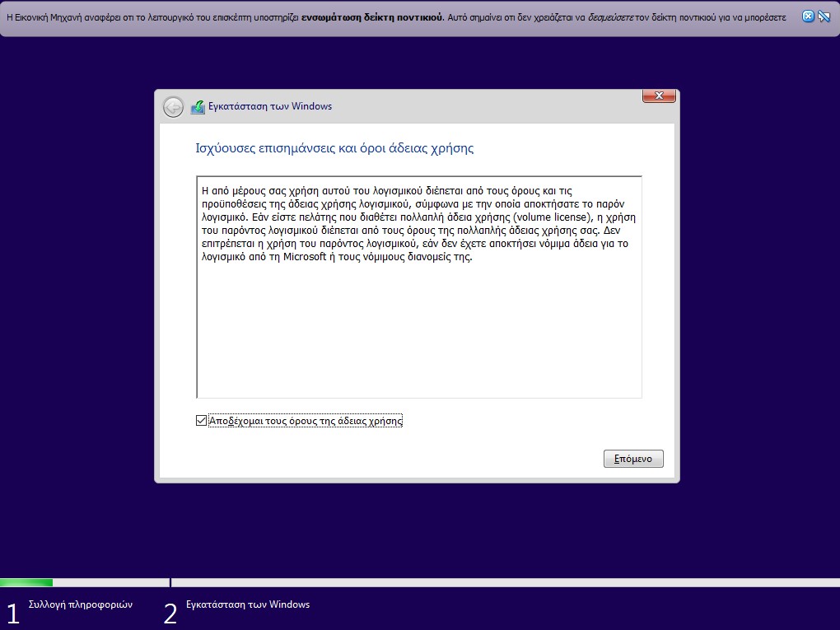Click the back arrow in Windows Setup
840x630 pixels.
(173, 107)
